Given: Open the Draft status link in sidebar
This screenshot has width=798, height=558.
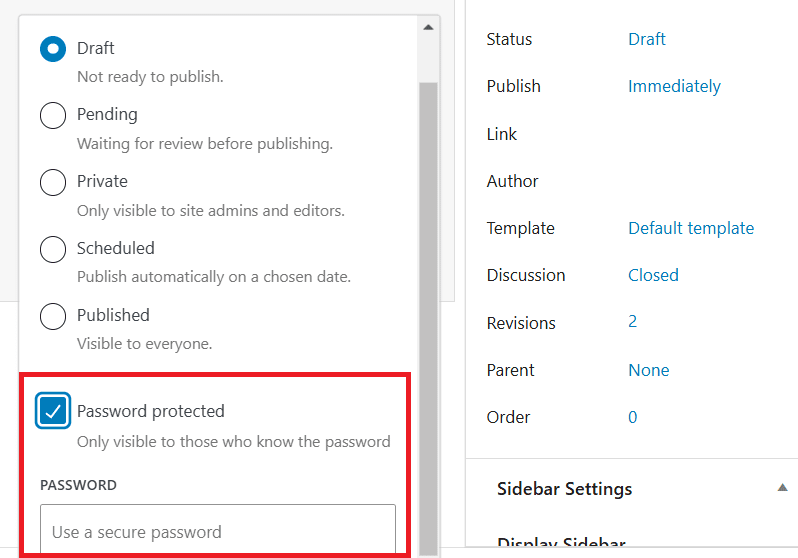Looking at the screenshot, I should (647, 39).
